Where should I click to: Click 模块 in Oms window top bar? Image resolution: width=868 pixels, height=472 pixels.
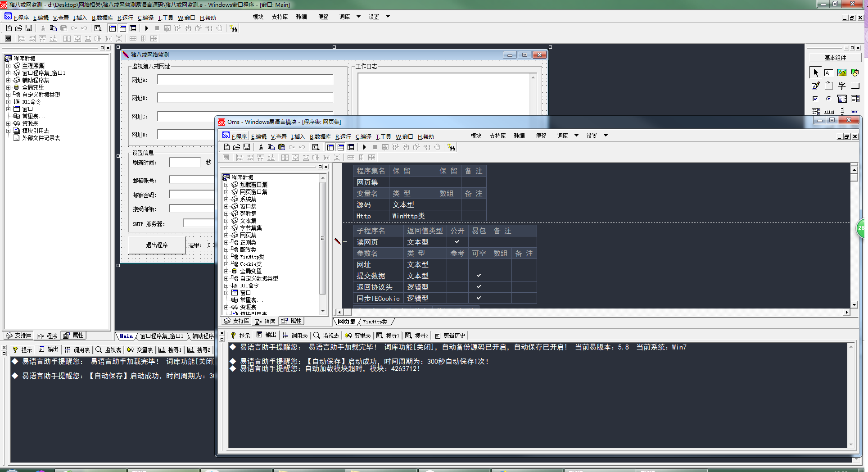point(476,136)
